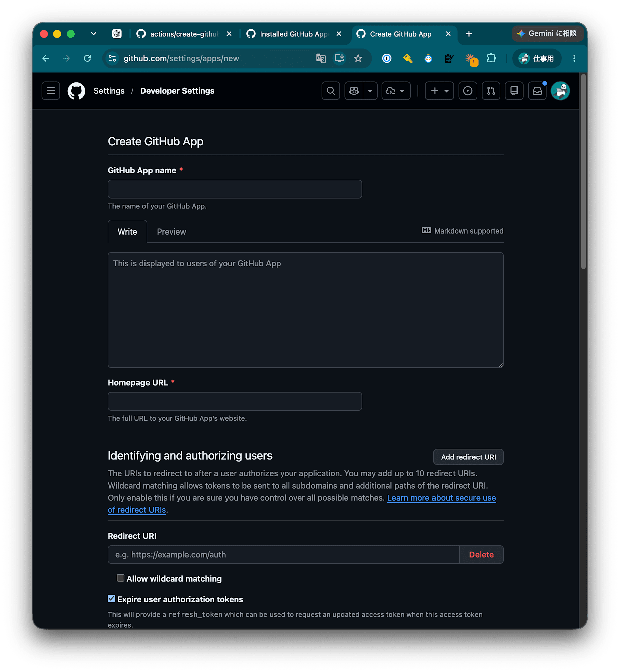Open the agents cloud dropdown
Image resolution: width=620 pixels, height=672 pixels.
(396, 91)
